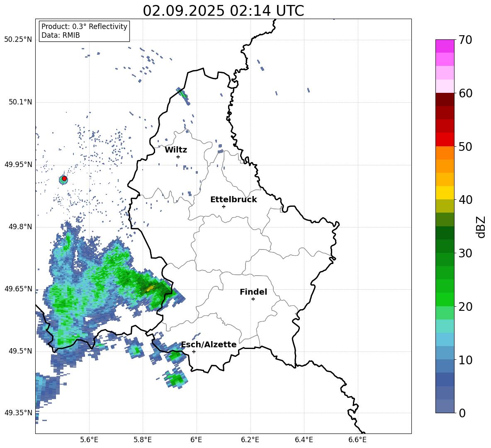Click the Esch/Alzette station cross marker
Viewport: 491px width, 448px height.
(x=194, y=351)
